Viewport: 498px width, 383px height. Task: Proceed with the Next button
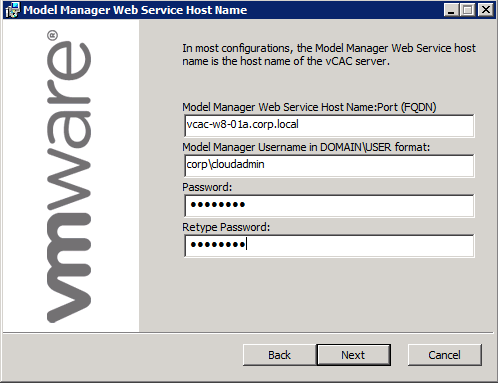[x=353, y=355]
